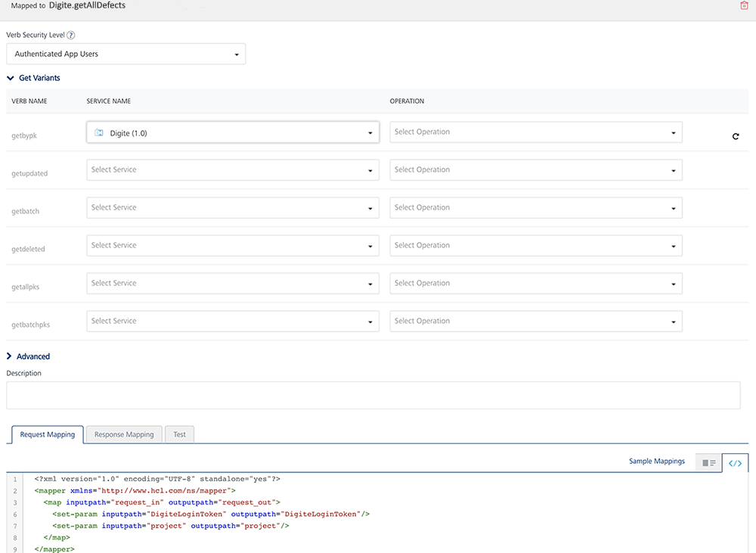Click the Sample Mappings link

tap(656, 461)
